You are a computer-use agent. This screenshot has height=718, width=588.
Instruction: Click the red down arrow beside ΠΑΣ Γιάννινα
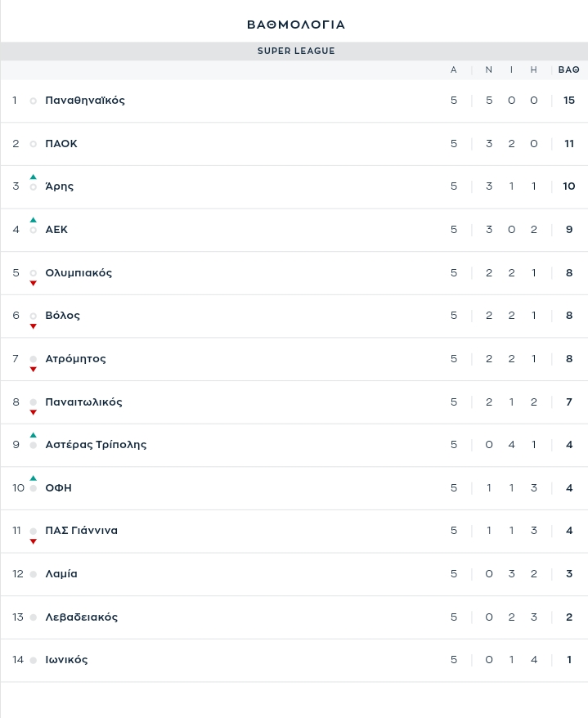point(33,541)
